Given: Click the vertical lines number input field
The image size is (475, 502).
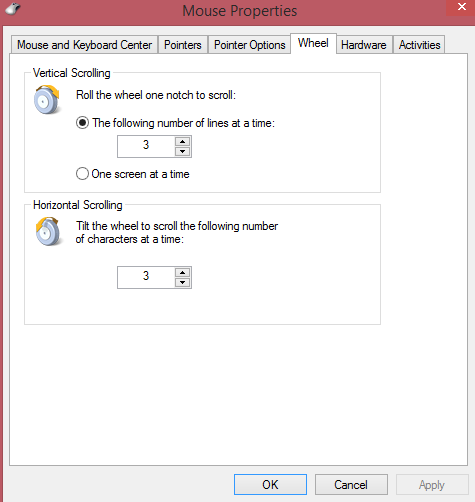Looking at the screenshot, I should coord(146,146).
